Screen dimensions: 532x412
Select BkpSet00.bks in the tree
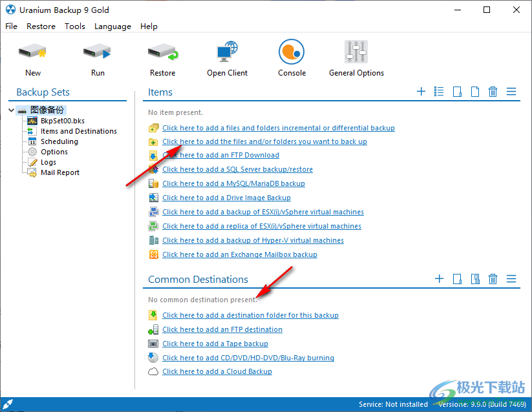[62, 121]
